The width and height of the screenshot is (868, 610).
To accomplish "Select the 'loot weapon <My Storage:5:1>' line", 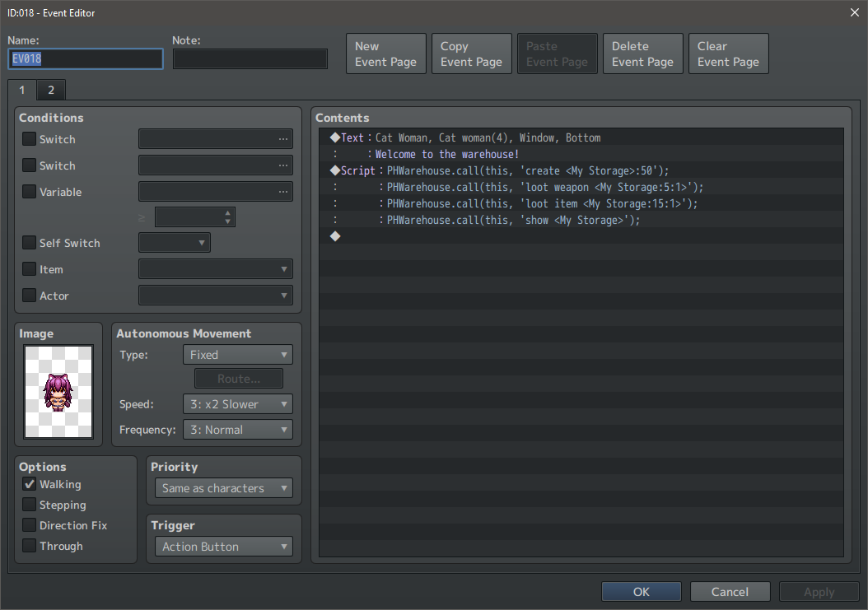I will point(581,187).
